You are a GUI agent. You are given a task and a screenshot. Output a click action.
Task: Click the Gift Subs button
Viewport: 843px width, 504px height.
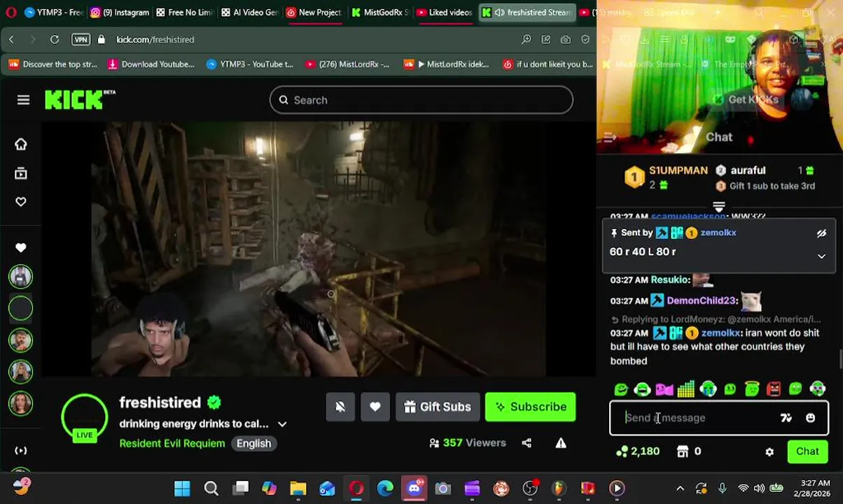pyautogui.click(x=438, y=407)
